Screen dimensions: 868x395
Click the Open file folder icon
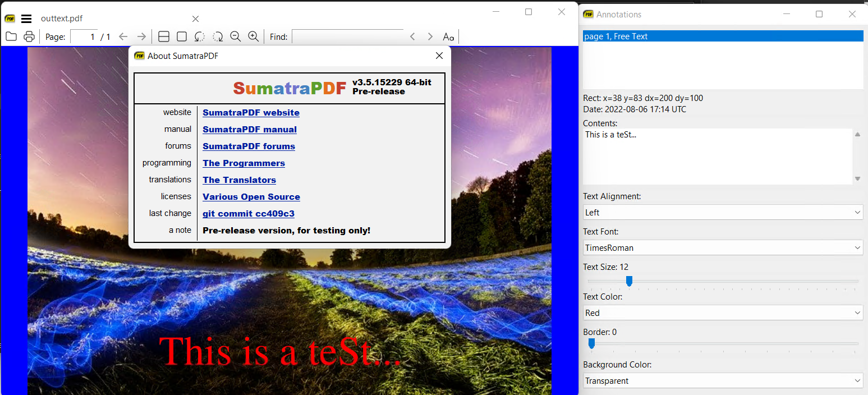[11, 36]
